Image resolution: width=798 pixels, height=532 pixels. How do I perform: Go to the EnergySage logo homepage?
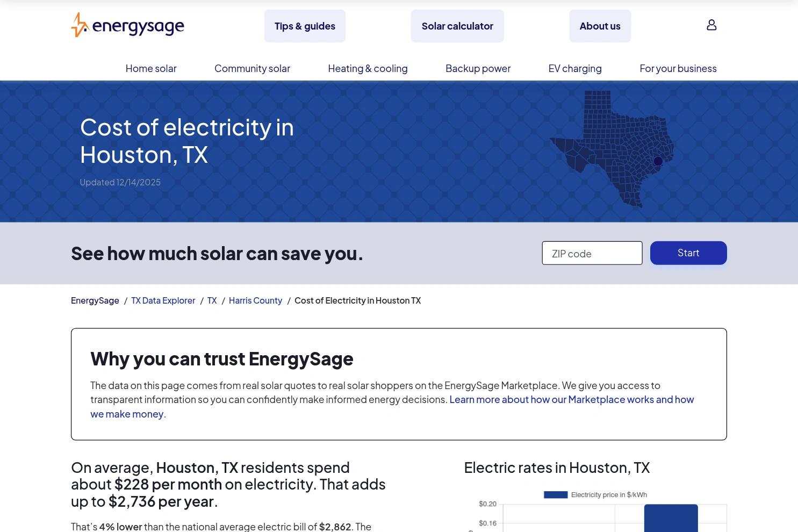click(127, 25)
